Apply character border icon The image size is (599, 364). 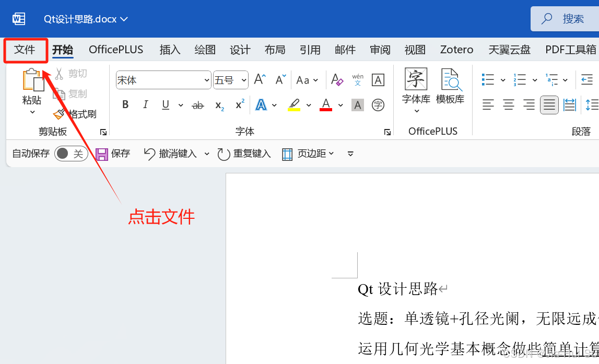[x=378, y=80]
